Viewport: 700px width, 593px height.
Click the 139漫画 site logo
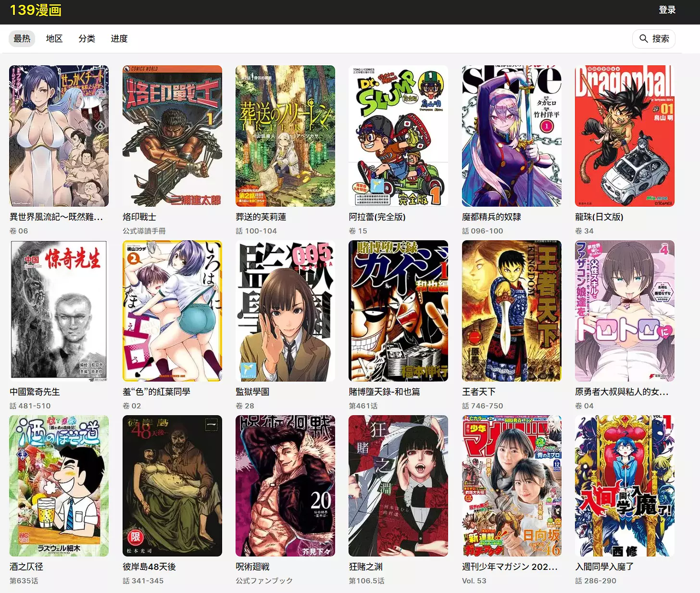click(x=36, y=11)
